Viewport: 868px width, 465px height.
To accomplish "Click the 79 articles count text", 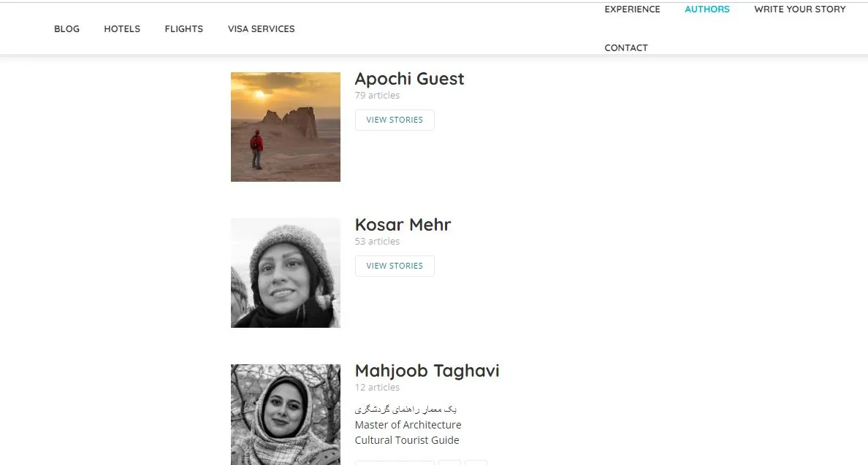I will [377, 96].
